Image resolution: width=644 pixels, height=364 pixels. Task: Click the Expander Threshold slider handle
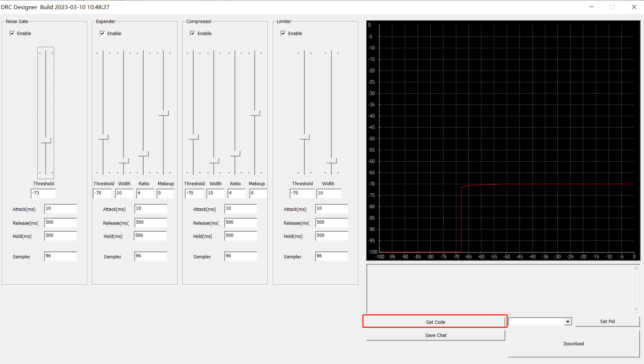pos(103,137)
